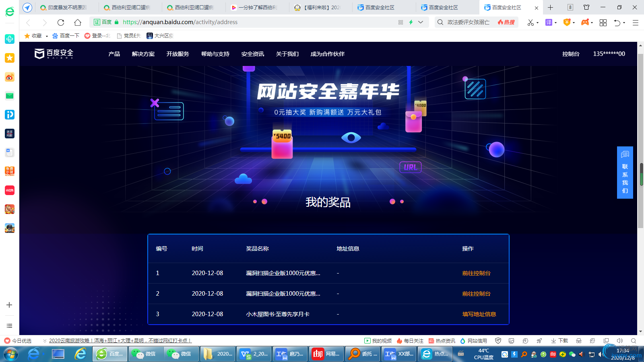Open the Weibo icon in left sidebar
Screen dimensions: 644x362
point(10,77)
